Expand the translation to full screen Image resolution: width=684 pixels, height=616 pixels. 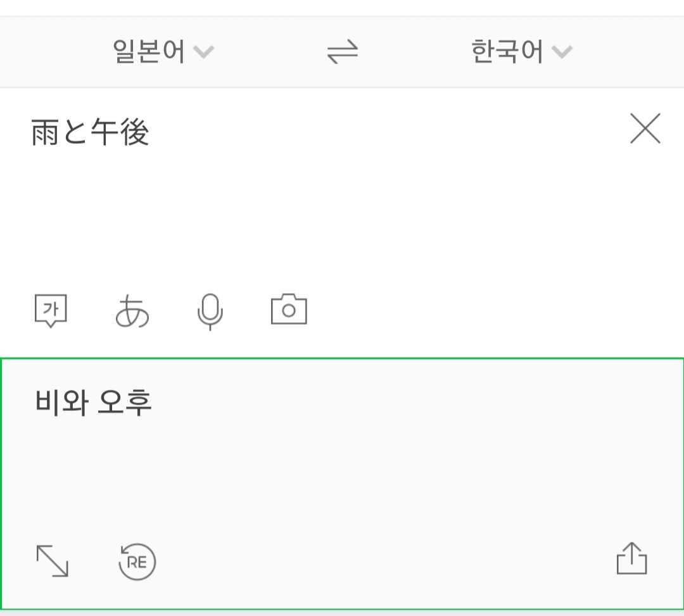(x=52, y=561)
